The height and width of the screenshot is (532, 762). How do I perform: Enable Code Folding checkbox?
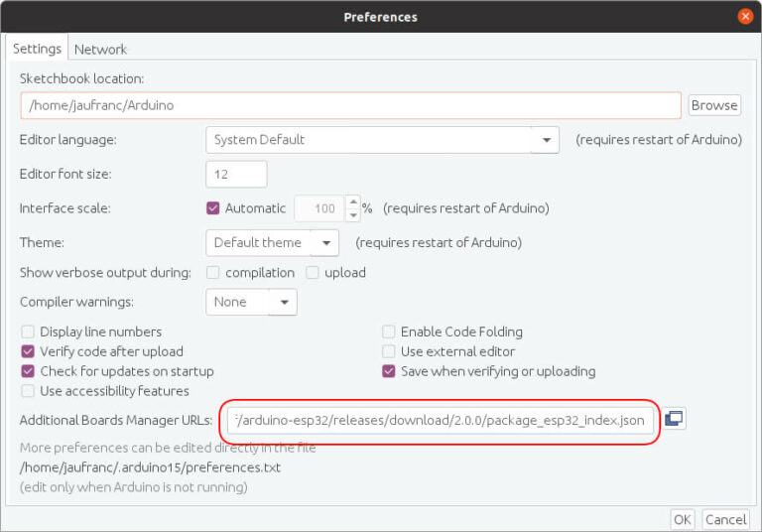(x=388, y=332)
